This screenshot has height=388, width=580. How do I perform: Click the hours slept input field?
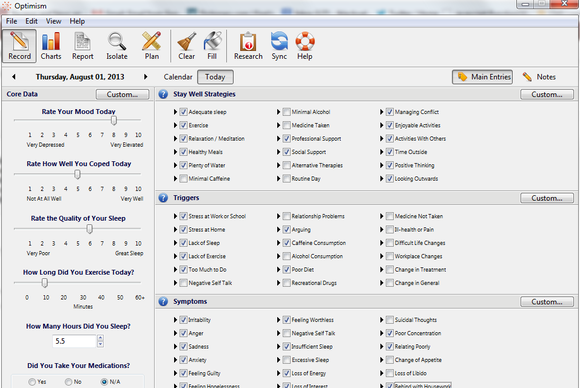(x=74, y=341)
